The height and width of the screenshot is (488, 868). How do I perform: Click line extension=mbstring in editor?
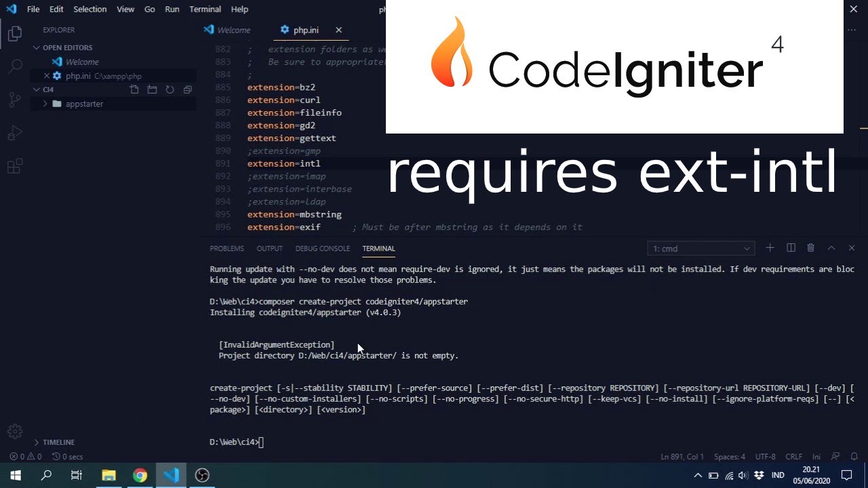(294, 215)
